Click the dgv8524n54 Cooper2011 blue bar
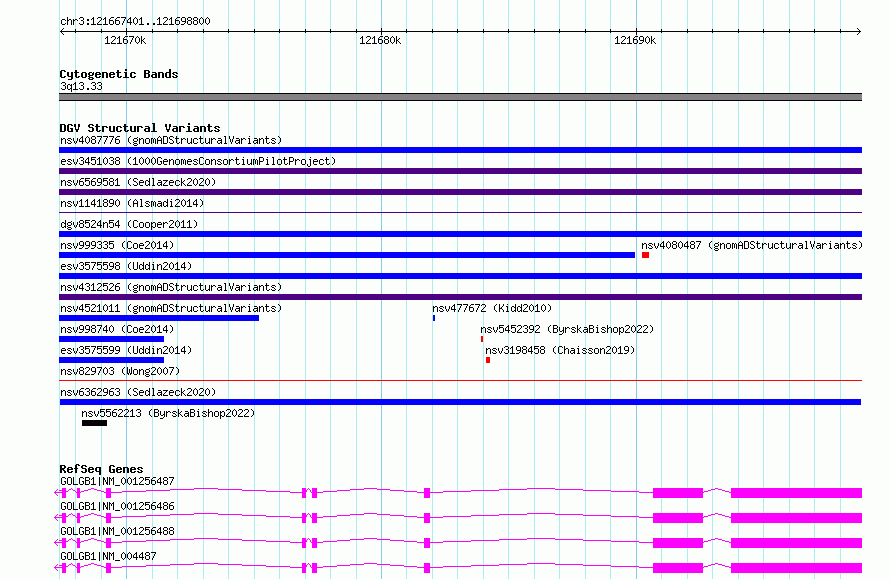Image resolution: width=890 pixels, height=579 pixels. click(x=460, y=234)
